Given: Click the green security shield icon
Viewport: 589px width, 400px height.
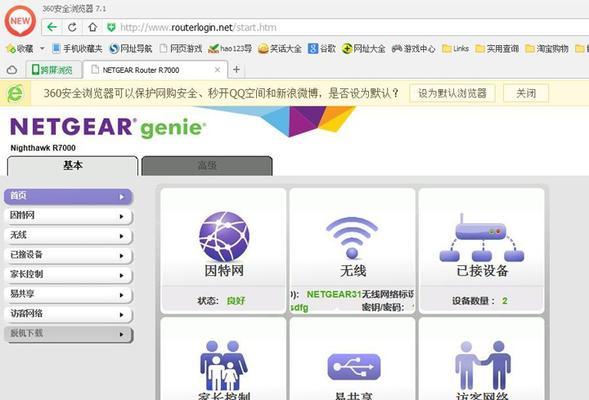Looking at the screenshot, I should [111, 27].
